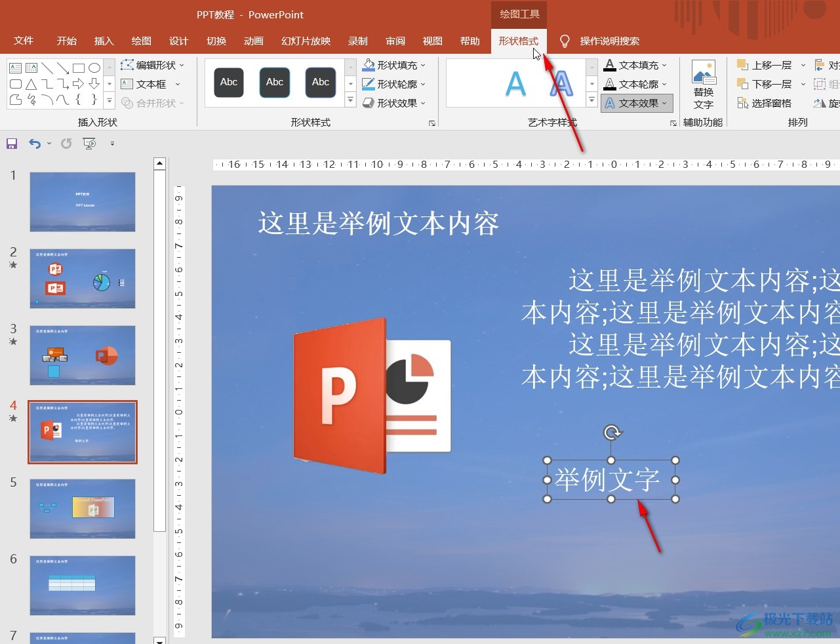The height and width of the screenshot is (644, 840).
Task: Switch to the 审阅 tab
Action: coord(395,41)
